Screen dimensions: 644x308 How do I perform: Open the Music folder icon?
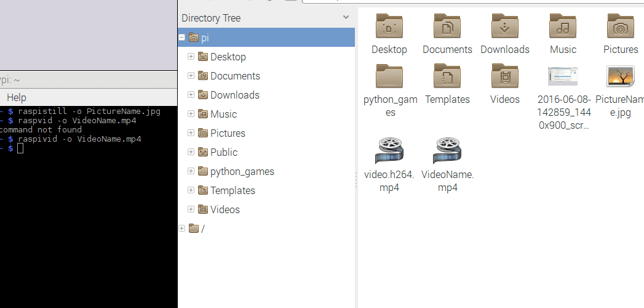click(x=563, y=27)
